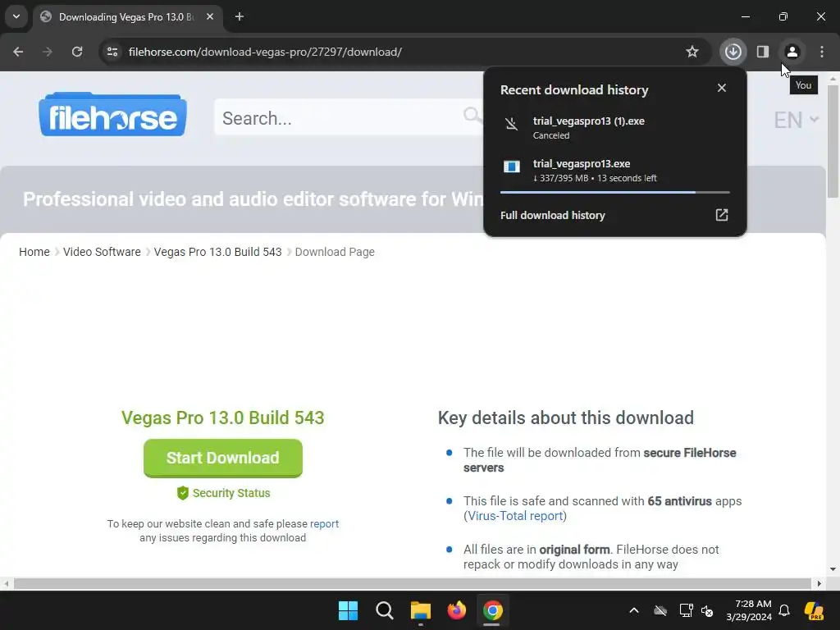840x630 pixels.
Task: Click the forward navigation arrow
Action: pyautogui.click(x=47, y=52)
